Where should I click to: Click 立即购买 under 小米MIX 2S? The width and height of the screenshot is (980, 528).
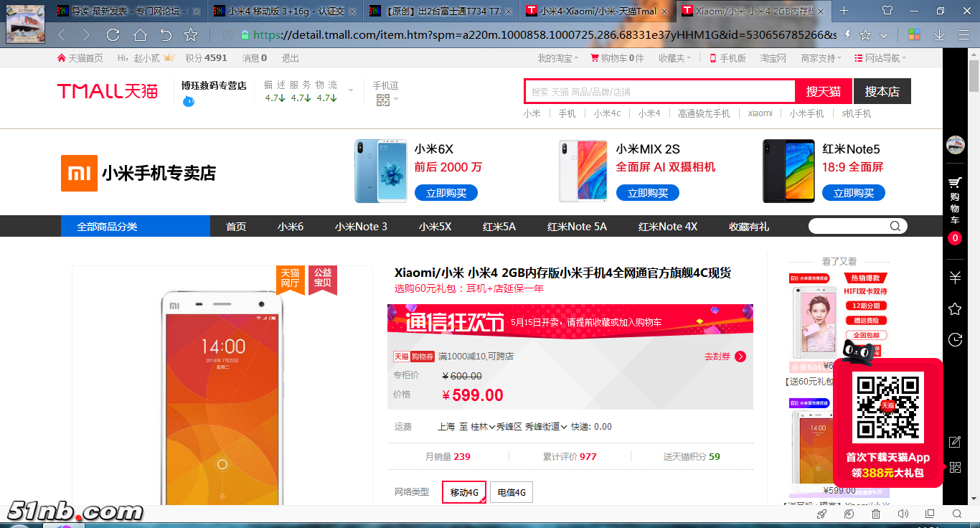point(648,193)
